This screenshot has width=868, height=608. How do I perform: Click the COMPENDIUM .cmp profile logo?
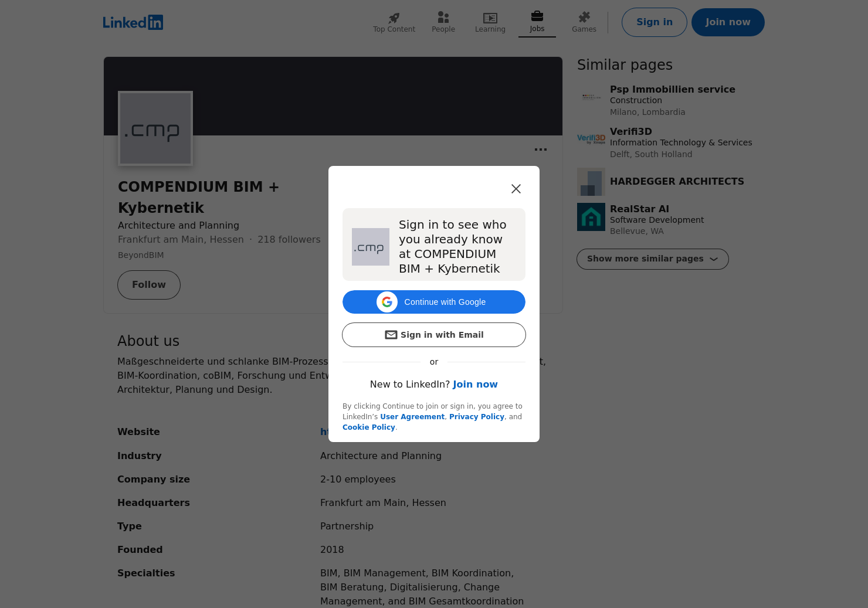[155, 128]
